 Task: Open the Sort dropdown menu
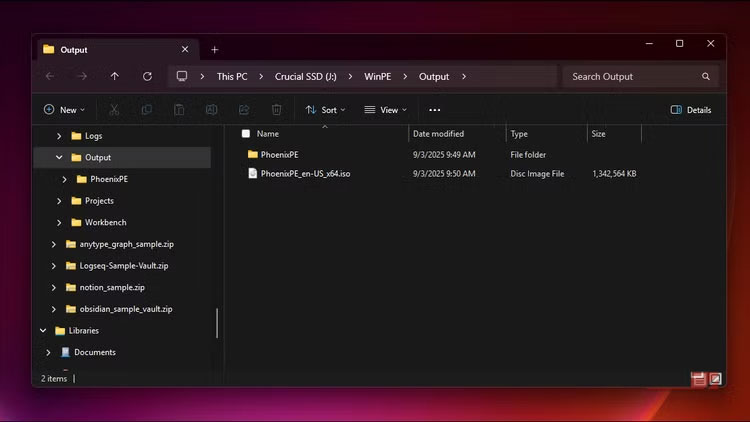tap(325, 110)
